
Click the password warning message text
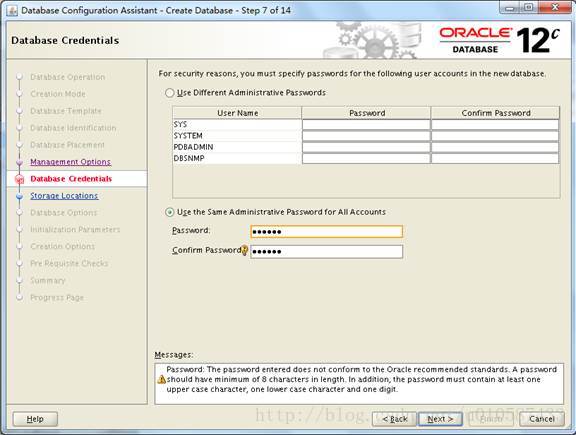tap(361, 380)
